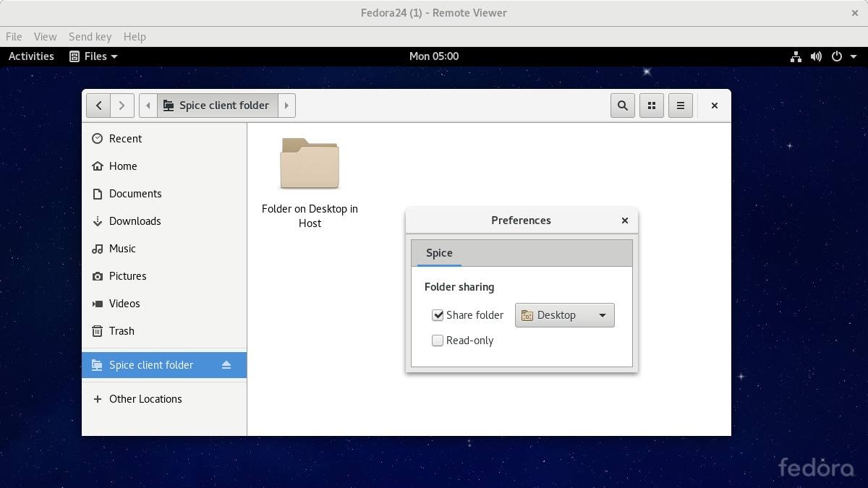Eject the Spice client folder

point(226,365)
